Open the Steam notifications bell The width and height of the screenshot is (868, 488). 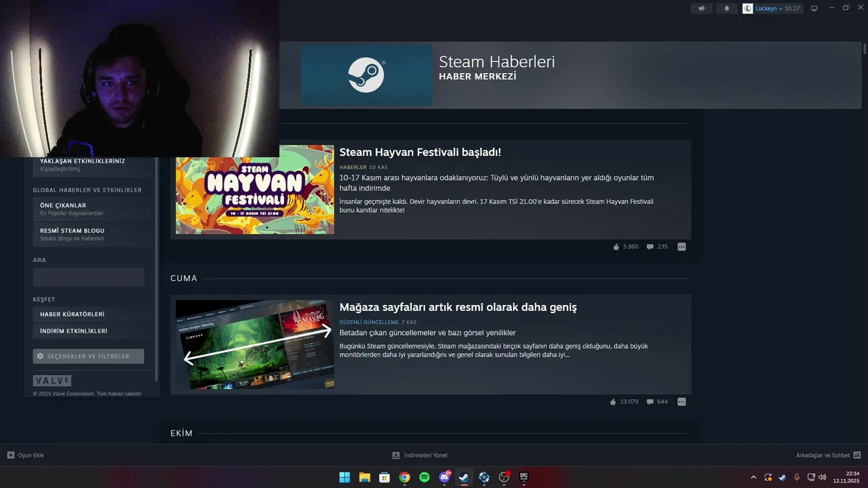727,9
